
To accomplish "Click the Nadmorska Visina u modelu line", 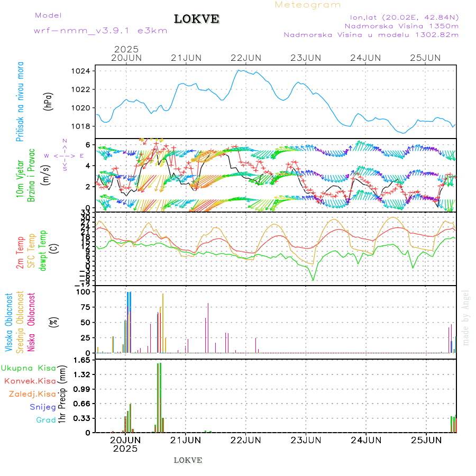I will point(371,35).
